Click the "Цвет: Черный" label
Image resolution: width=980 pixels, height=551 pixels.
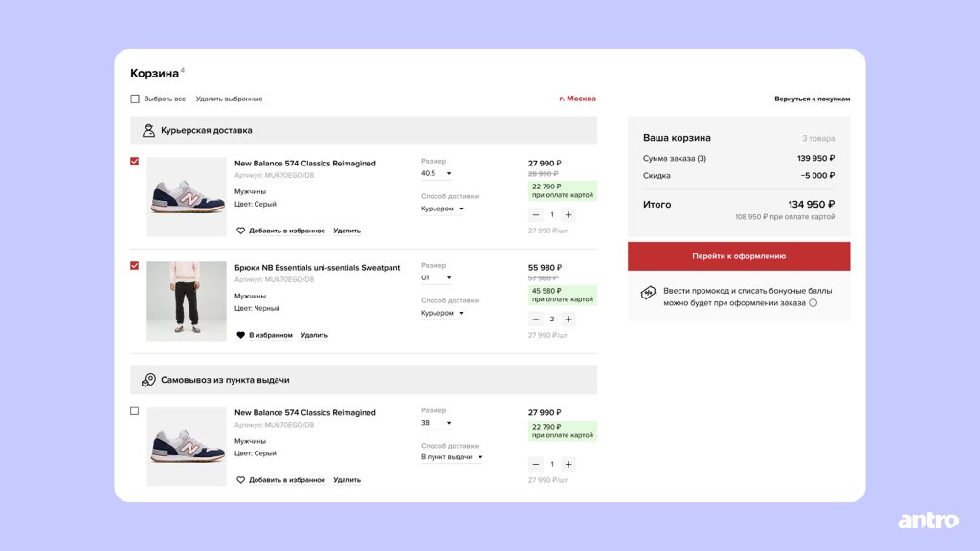[x=256, y=308]
